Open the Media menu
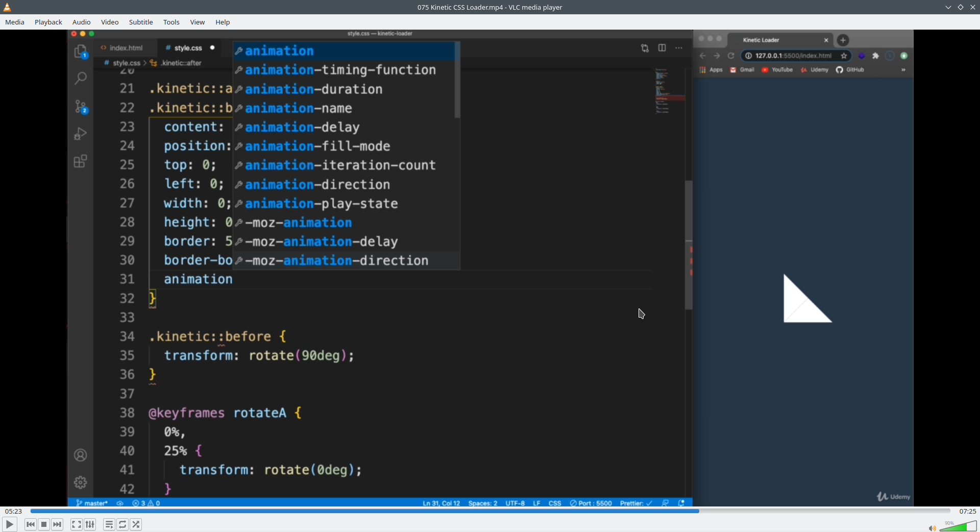Screen dimensions: 980x532 point(15,22)
